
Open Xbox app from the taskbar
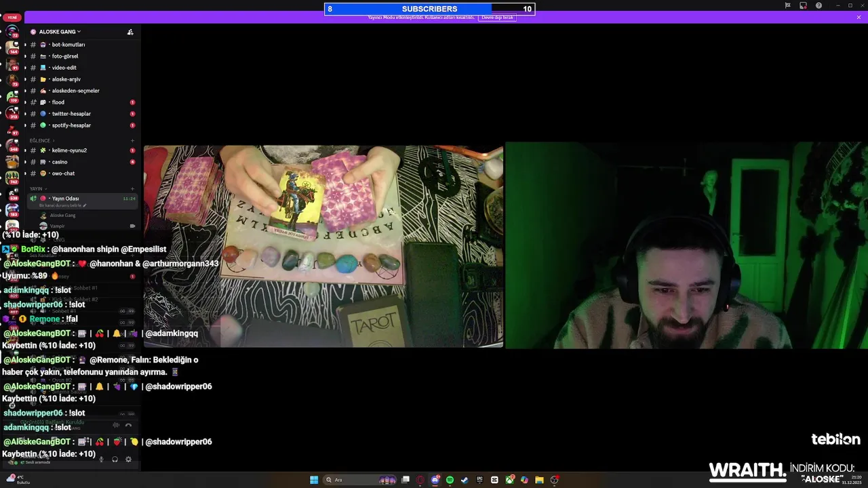coord(509,480)
